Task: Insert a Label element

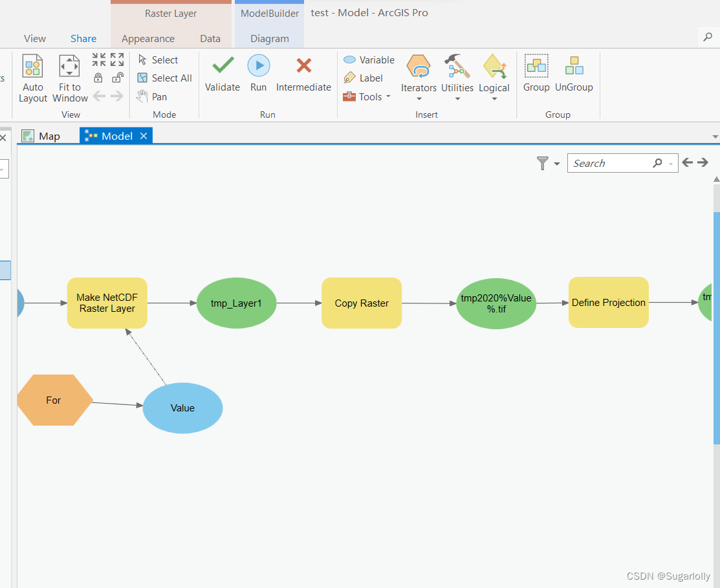Action: tap(363, 78)
